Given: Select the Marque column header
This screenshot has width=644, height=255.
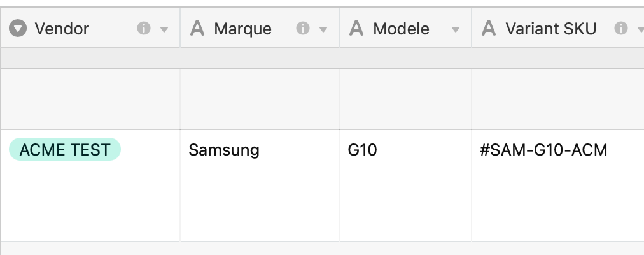Looking at the screenshot, I should 260,28.
